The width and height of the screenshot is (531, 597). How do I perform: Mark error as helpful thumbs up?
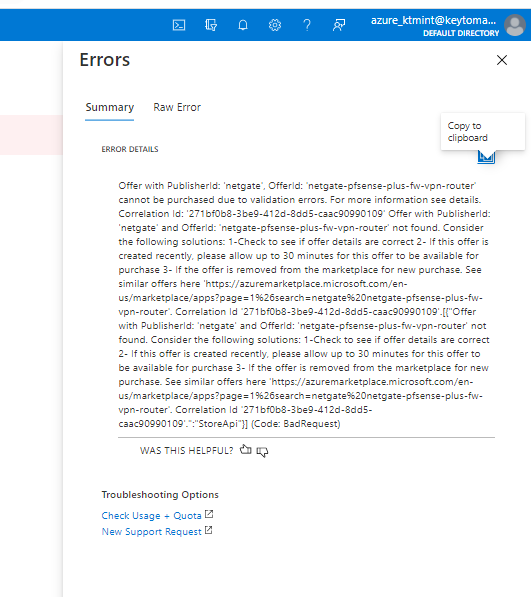tap(246, 450)
